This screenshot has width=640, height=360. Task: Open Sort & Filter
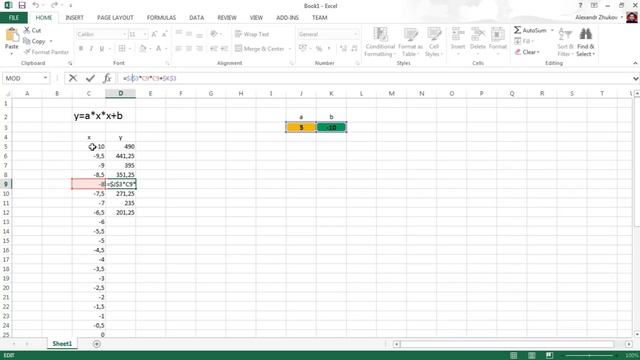565,42
